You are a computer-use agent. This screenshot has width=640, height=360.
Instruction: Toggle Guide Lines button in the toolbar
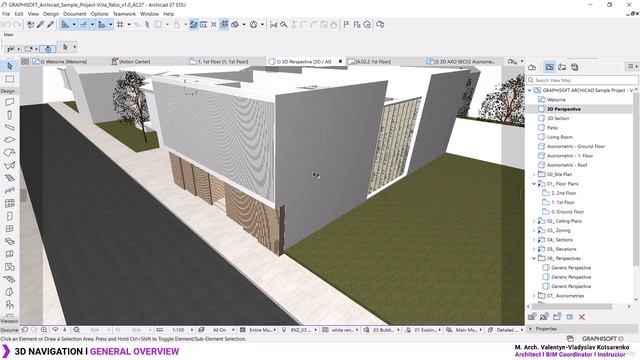(65, 25)
